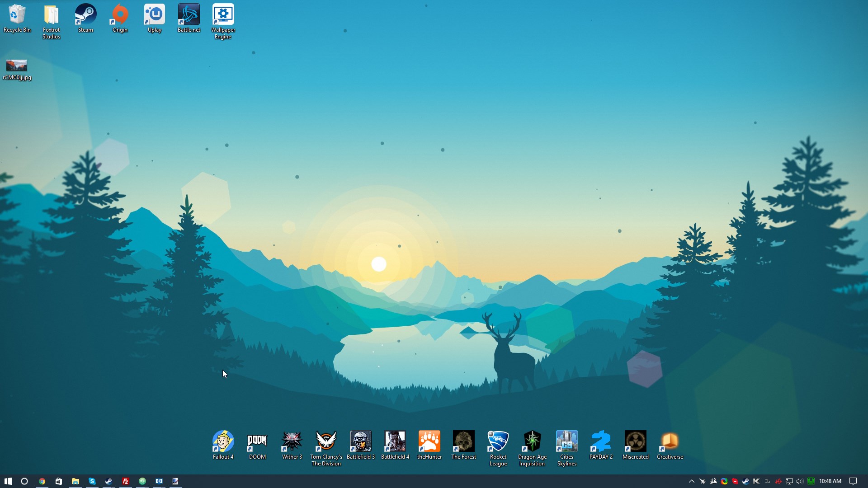Switch to Skype in taskbar

point(92,481)
